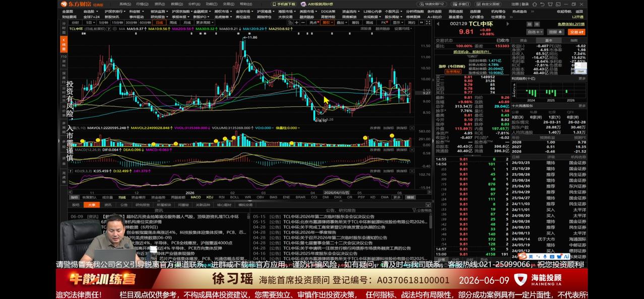Image resolution: width=644 pixels, height=299 pixels.
Task: Select the 研究报告 tab
Action: (x=143, y=205)
